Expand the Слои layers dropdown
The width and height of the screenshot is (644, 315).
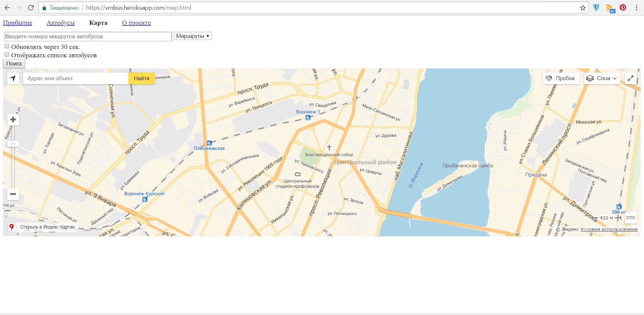(602, 78)
